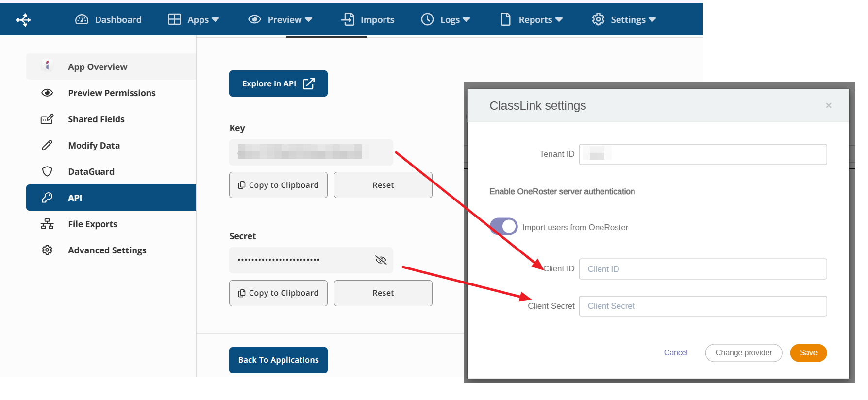Click the blurred Key value field

311,152
